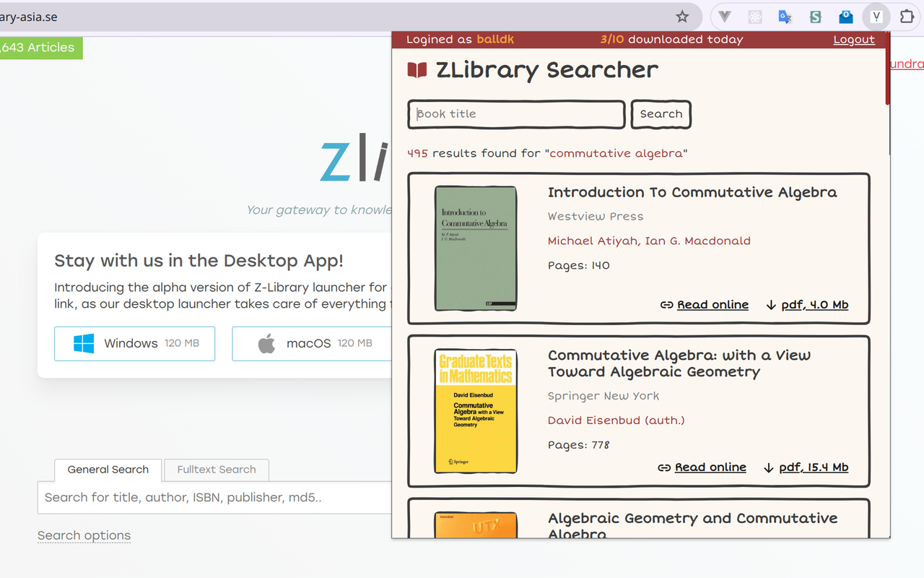Click the atom-shaped extension icon
Viewport: 924px width, 578px height.
tap(754, 16)
